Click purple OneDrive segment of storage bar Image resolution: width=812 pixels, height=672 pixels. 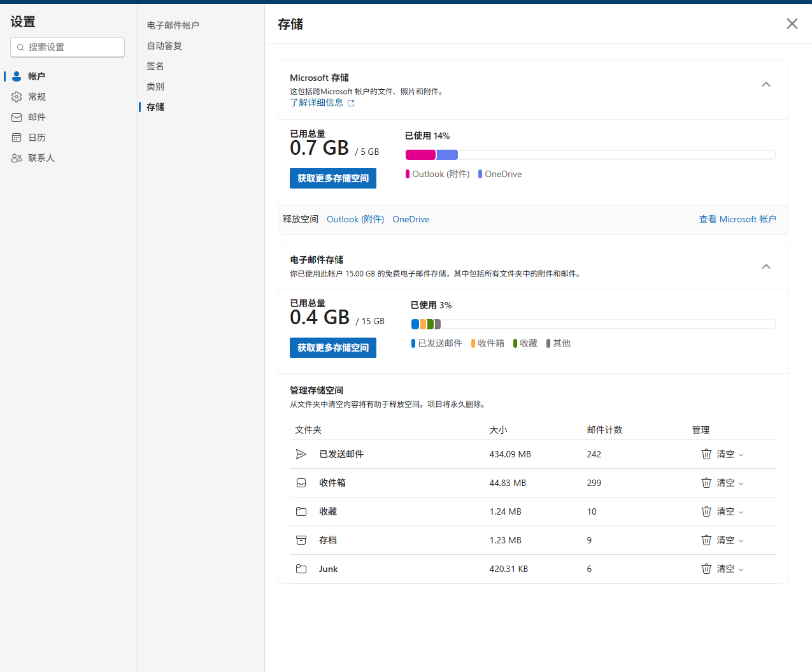[447, 155]
